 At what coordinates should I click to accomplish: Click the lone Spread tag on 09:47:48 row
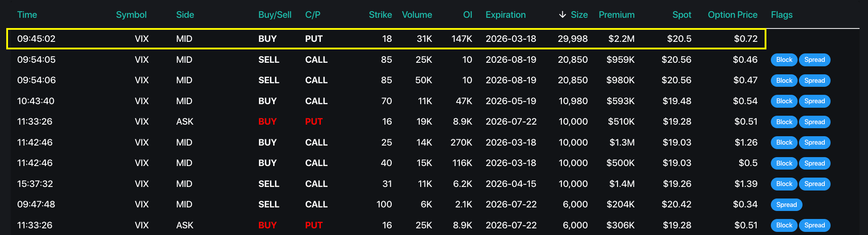(x=786, y=205)
